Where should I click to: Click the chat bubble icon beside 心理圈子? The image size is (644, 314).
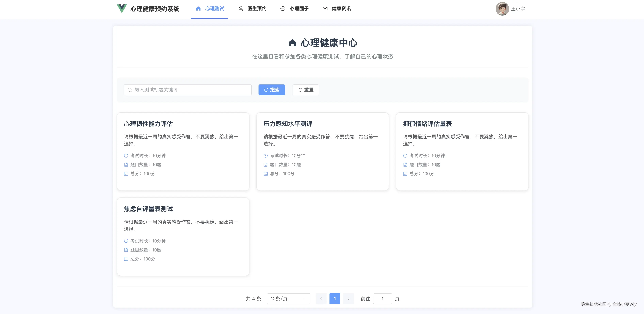[x=283, y=8]
